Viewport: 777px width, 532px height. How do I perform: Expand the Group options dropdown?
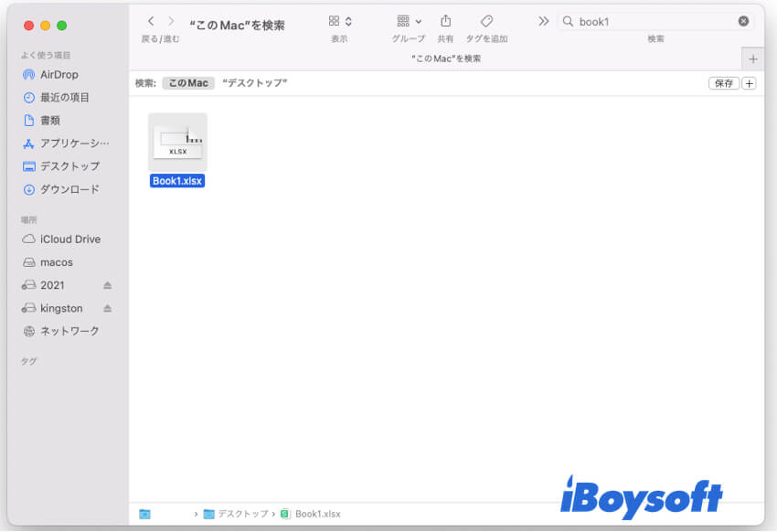pos(409,21)
